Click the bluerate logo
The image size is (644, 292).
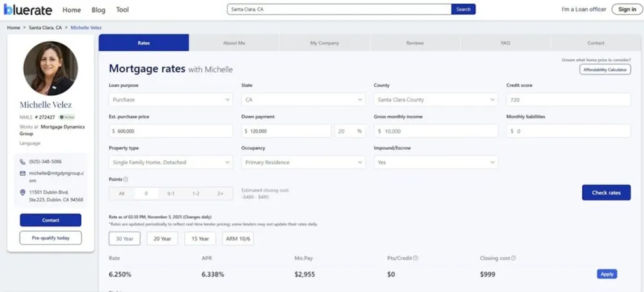(29, 10)
